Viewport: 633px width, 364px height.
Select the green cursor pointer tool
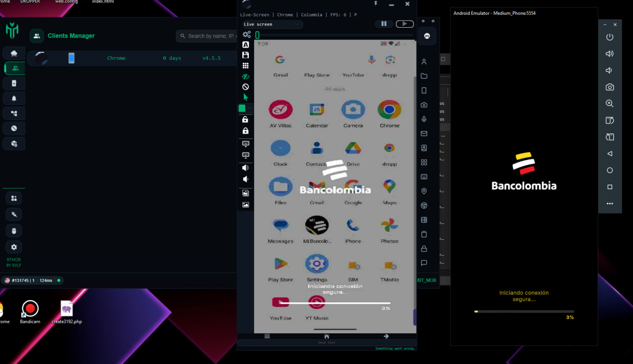point(246,97)
